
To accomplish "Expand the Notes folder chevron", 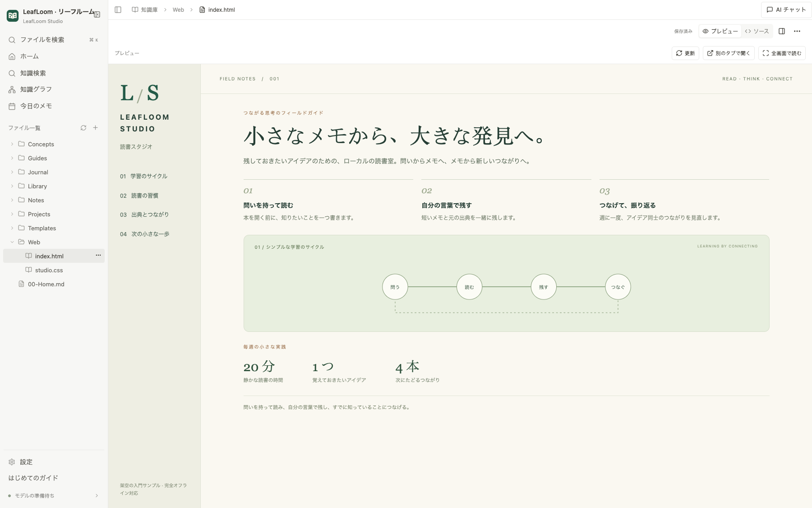I will (12, 200).
